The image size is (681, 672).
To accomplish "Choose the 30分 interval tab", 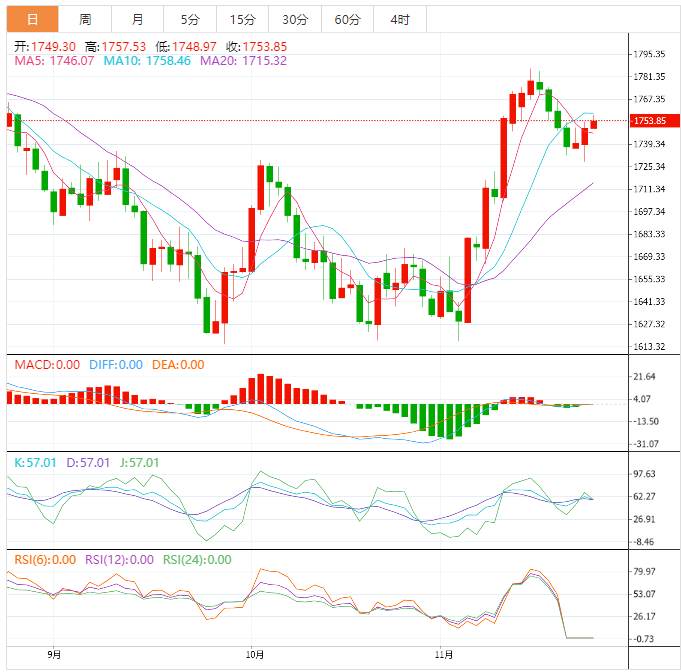I will (x=294, y=19).
